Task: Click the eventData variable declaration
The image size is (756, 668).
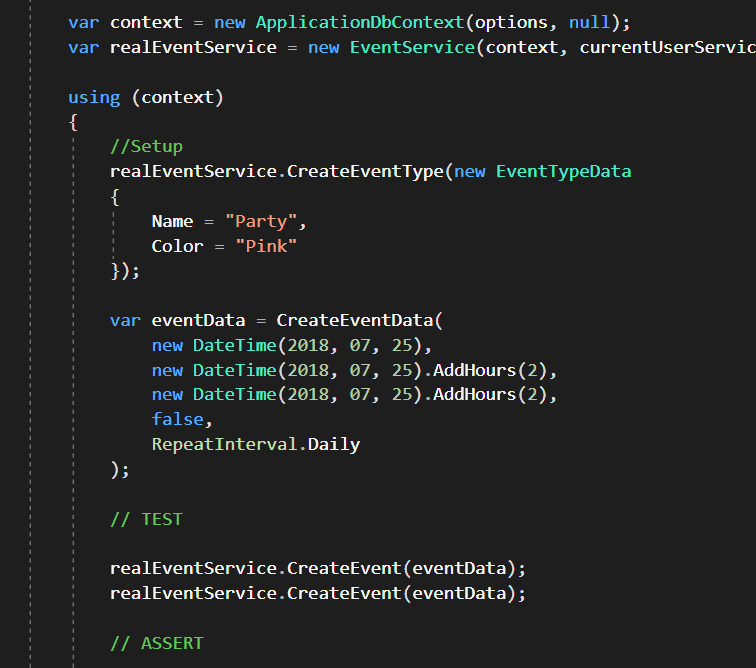Action: tap(198, 320)
